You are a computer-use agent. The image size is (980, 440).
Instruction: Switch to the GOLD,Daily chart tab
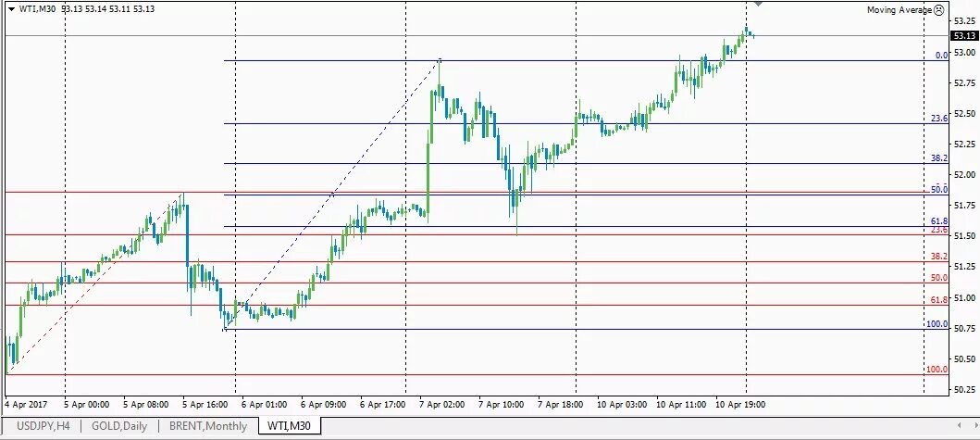click(x=119, y=426)
